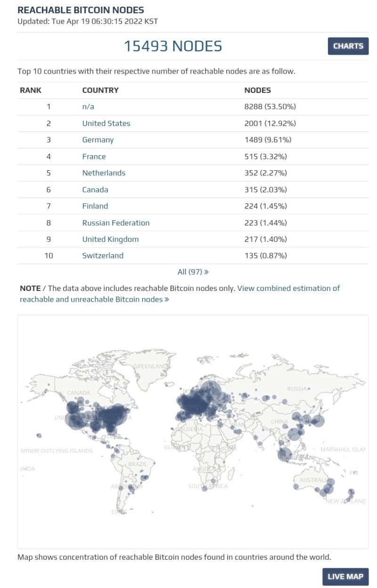Select the 1489 (9.61%) cell
Image resolution: width=377 pixels, height=588 pixels.
(268, 140)
